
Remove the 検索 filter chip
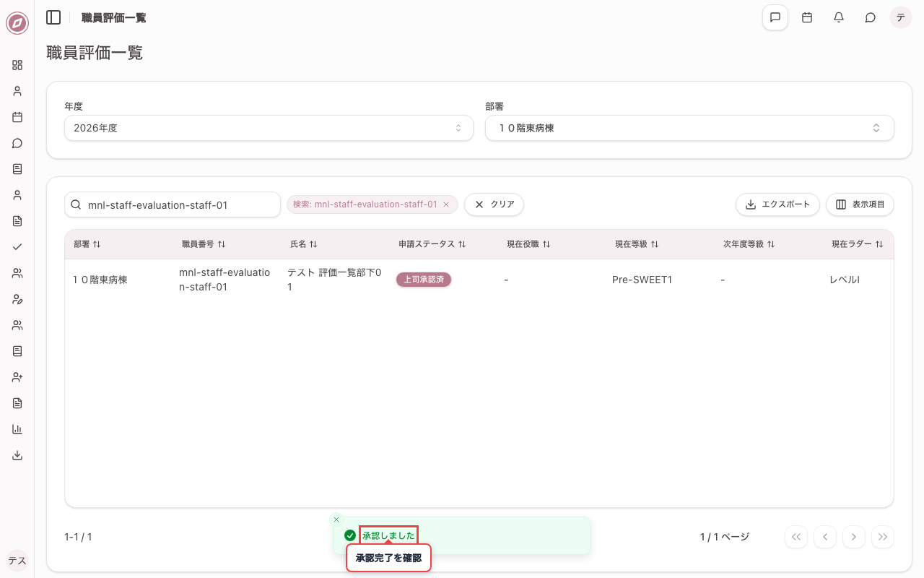pyautogui.click(x=446, y=204)
